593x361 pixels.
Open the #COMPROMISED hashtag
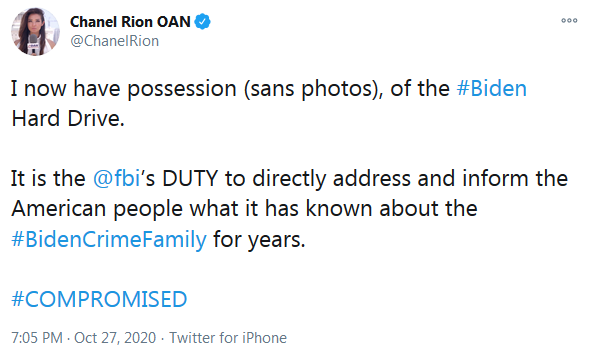tap(99, 299)
